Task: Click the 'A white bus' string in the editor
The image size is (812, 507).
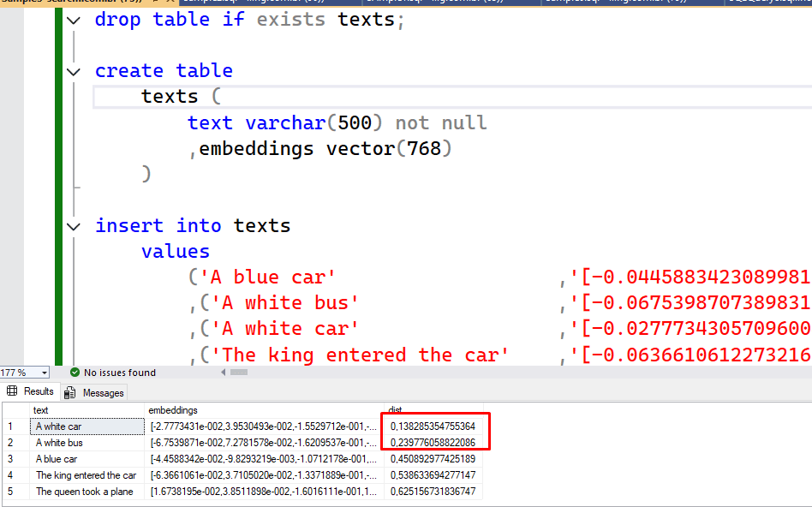Action: (x=285, y=303)
